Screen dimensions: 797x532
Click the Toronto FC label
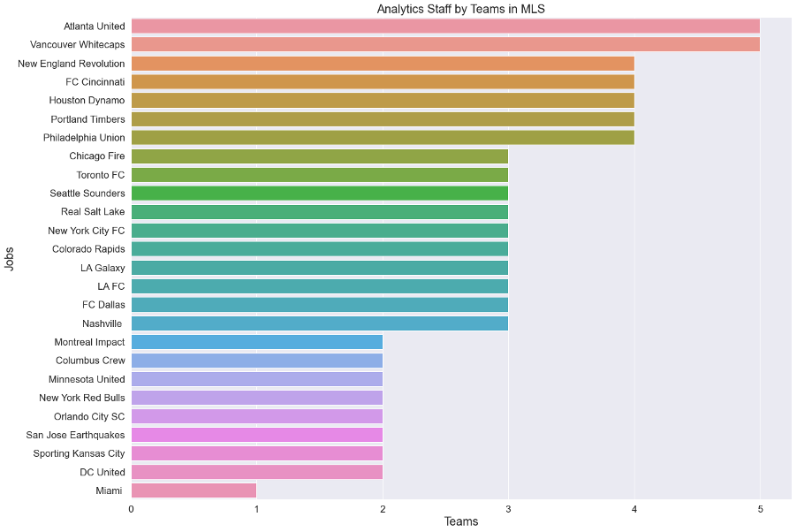(101, 175)
